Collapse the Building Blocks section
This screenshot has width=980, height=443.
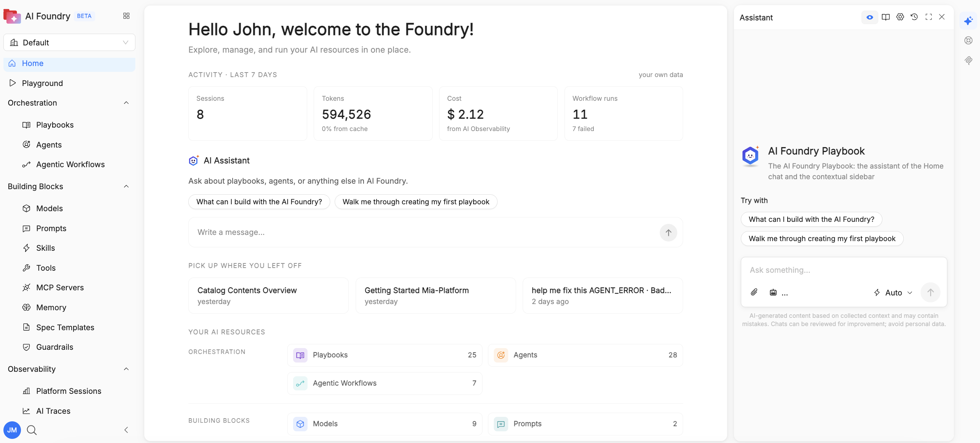click(126, 186)
